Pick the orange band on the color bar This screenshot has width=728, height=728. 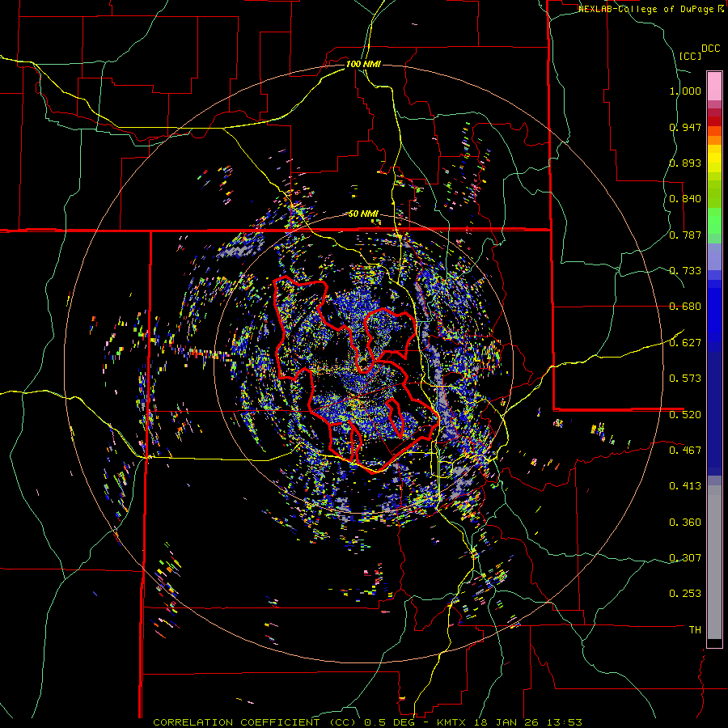tap(714, 140)
